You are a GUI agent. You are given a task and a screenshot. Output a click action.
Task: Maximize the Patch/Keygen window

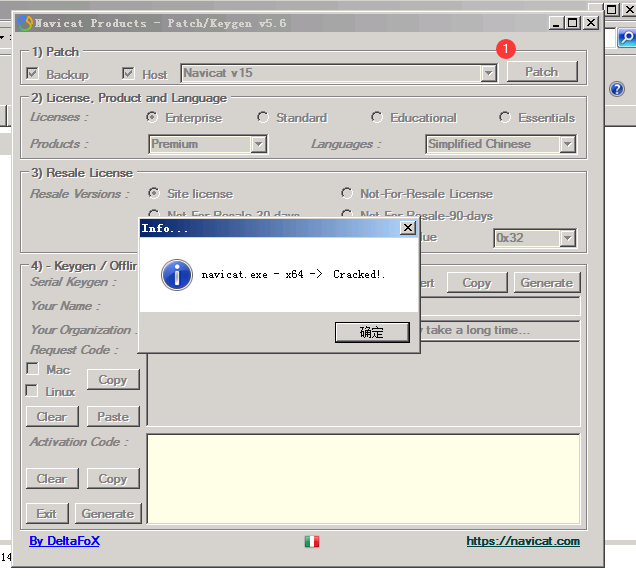coord(572,23)
